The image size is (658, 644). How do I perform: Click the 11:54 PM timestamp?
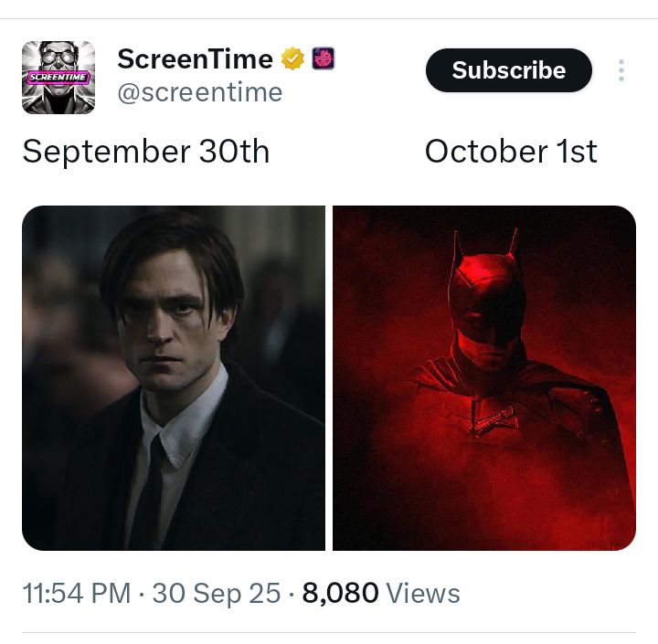[77, 594]
